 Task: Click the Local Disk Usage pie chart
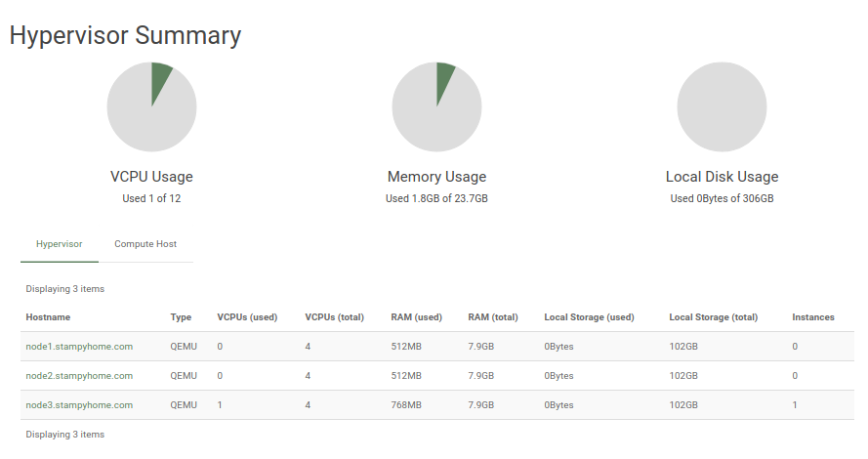click(722, 106)
